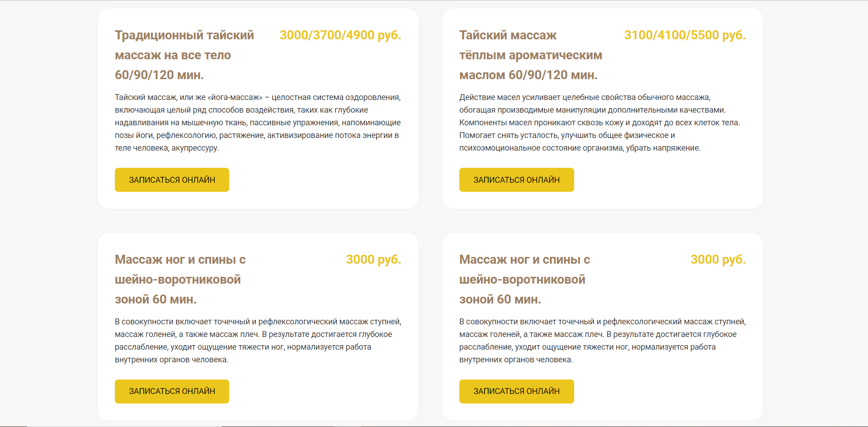Click the 3000 руб. price in the bottom-left card
Screen dimensions: 868x427
coord(373,260)
